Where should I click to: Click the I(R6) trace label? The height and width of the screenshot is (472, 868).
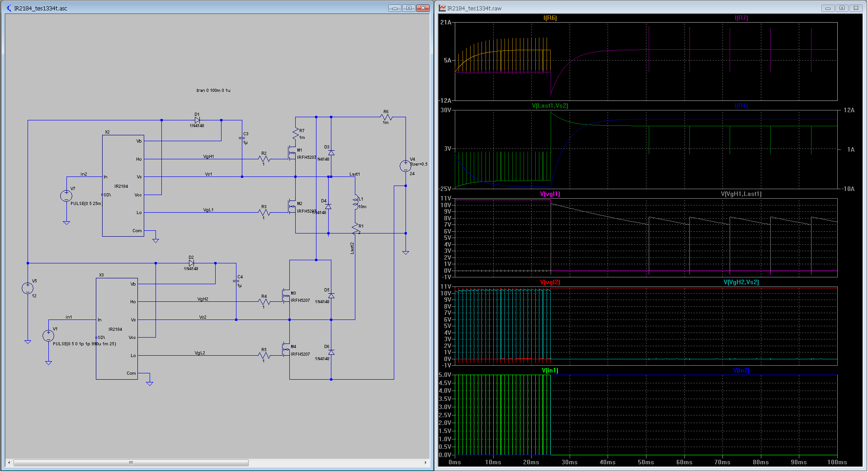click(550, 18)
